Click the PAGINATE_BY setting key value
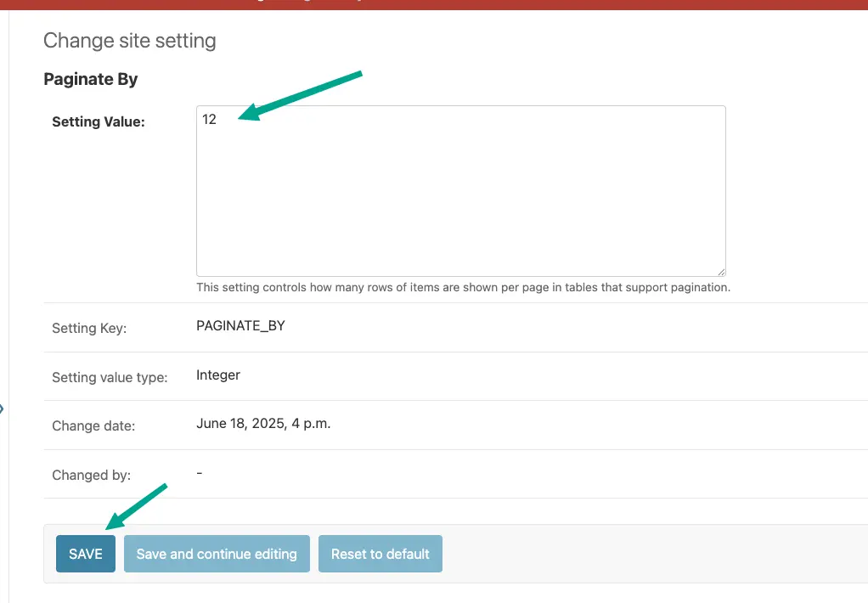 point(240,325)
